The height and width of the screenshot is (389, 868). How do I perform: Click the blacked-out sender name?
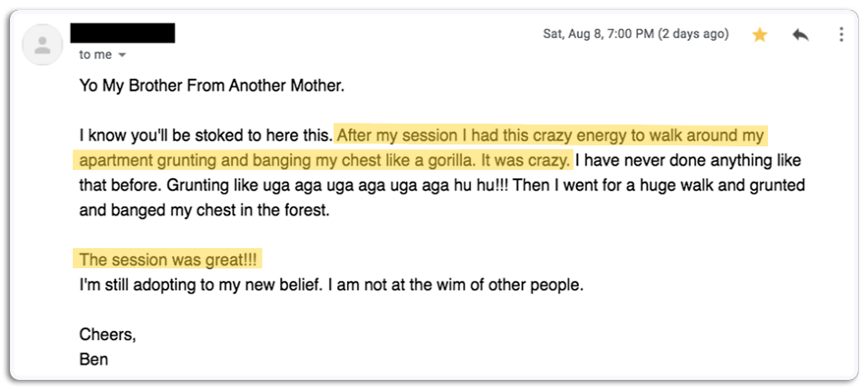click(x=123, y=34)
